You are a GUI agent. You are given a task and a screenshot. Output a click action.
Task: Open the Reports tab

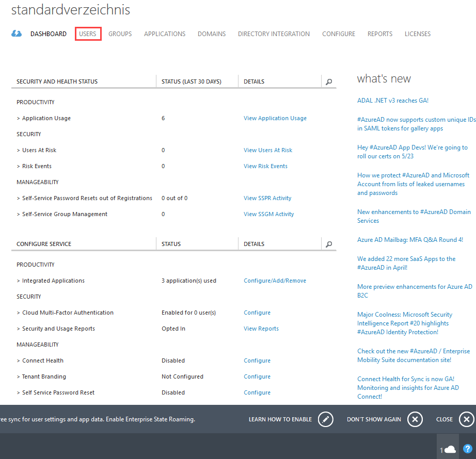tap(380, 34)
